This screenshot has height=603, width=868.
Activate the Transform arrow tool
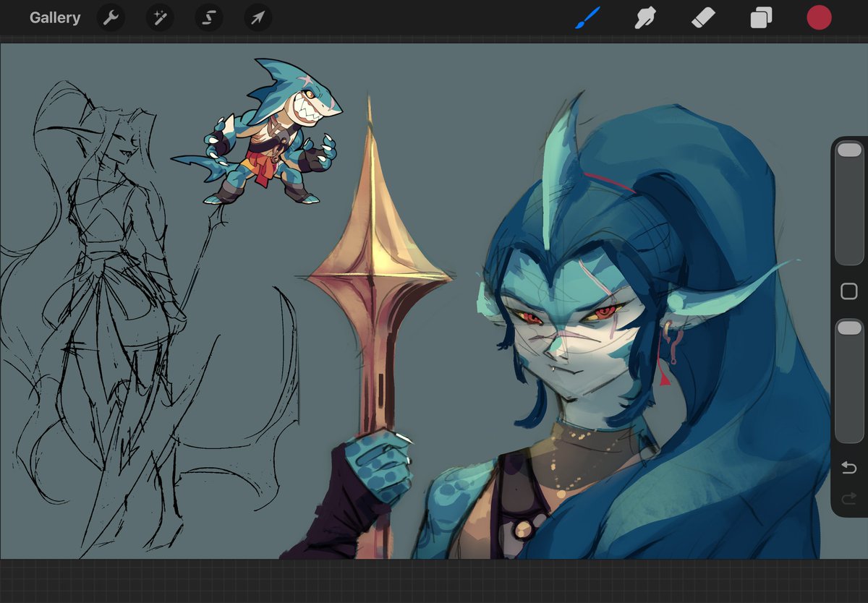click(258, 18)
